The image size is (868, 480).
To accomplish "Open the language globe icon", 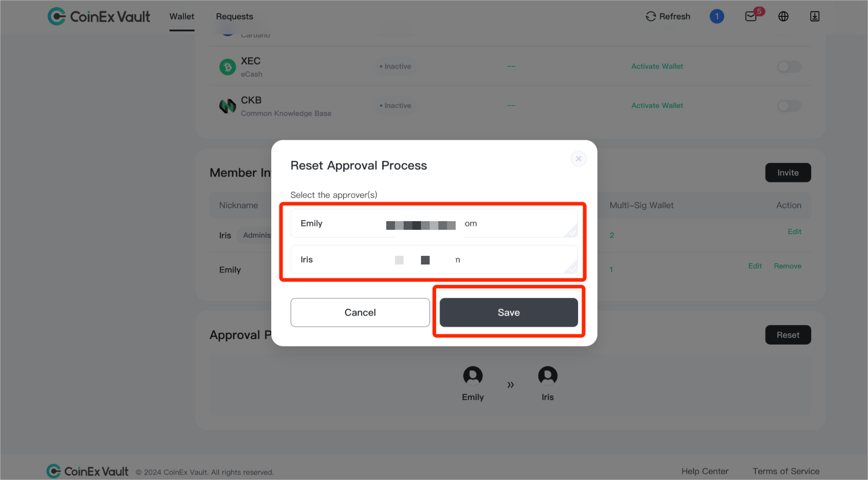I will point(783,16).
